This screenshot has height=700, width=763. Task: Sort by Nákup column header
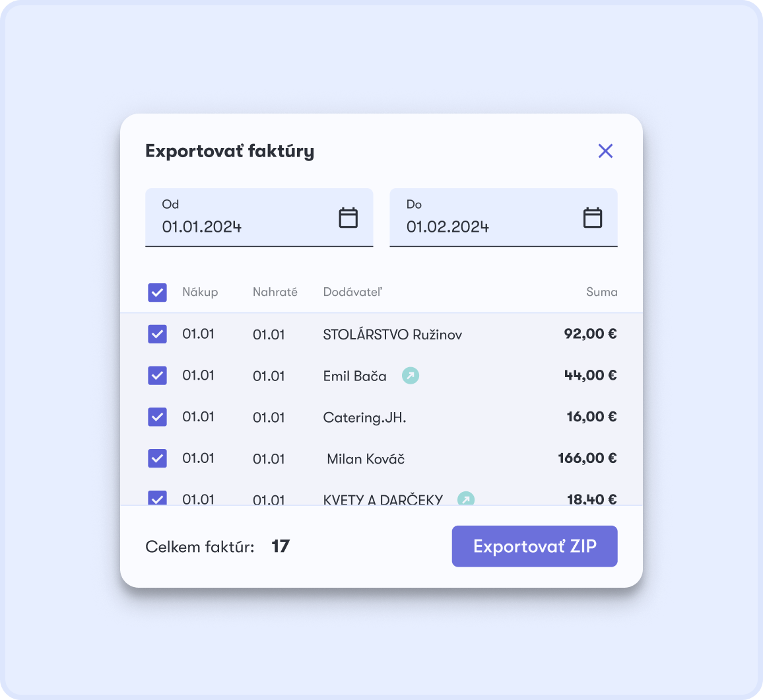tap(200, 292)
